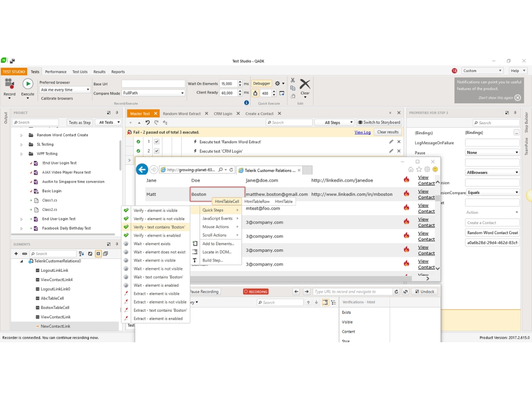Click the Record camera icon
The width and height of the screenshot is (532, 399).
9,83
